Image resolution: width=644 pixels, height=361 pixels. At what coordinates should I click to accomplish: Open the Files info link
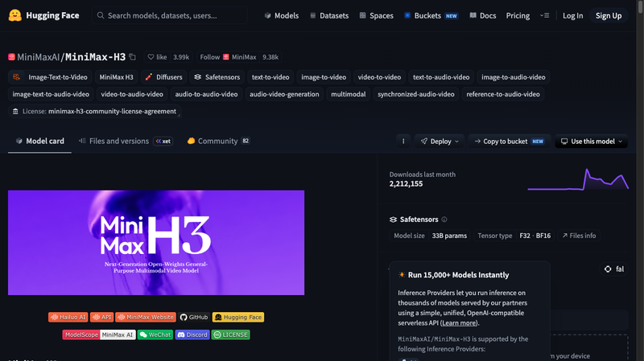tap(579, 236)
